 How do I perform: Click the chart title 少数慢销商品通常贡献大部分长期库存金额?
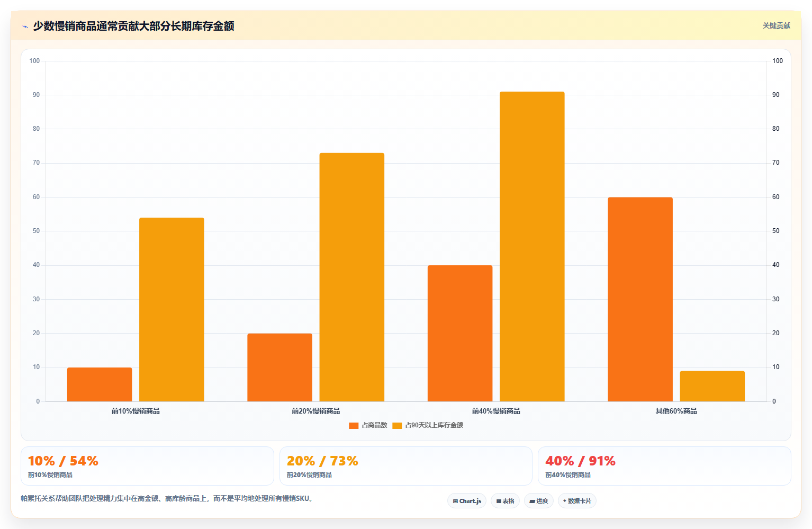tap(133, 26)
